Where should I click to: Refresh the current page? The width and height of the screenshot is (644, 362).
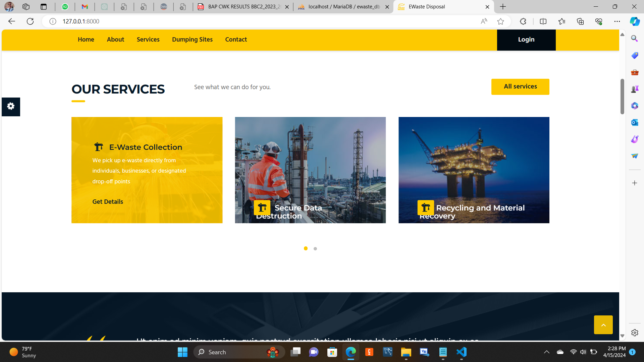30,21
